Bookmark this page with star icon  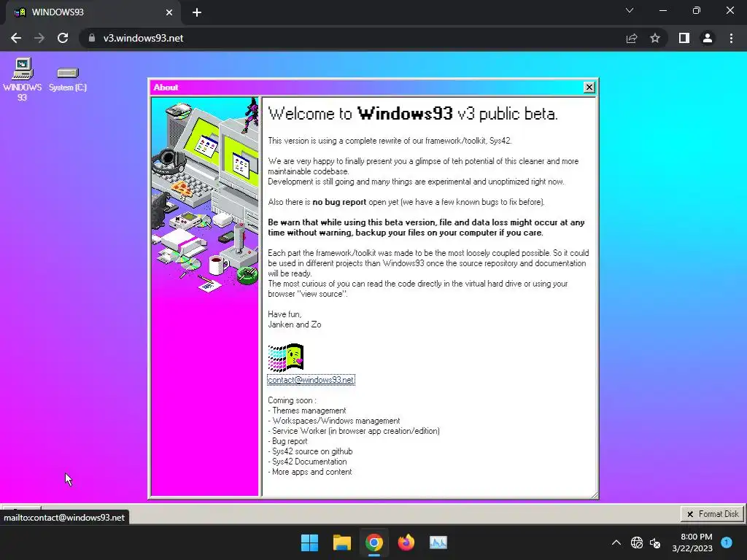point(655,38)
